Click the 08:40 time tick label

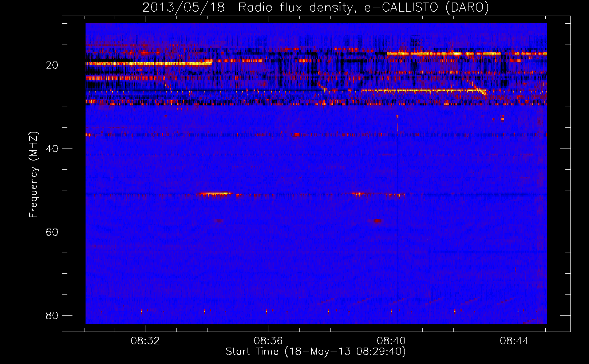pyautogui.click(x=392, y=341)
